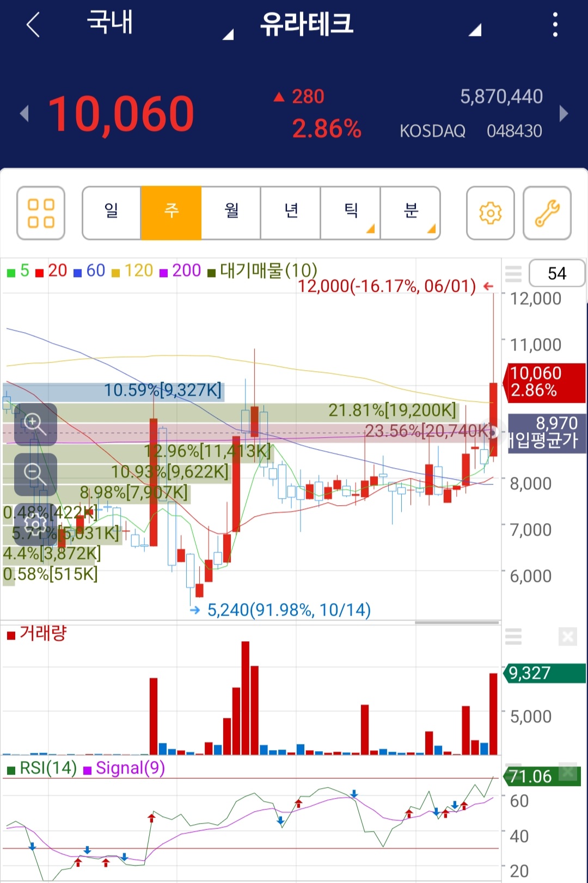Viewport: 588px width, 883px height.
Task: Open the wrench chart tools button
Action: pos(547,213)
